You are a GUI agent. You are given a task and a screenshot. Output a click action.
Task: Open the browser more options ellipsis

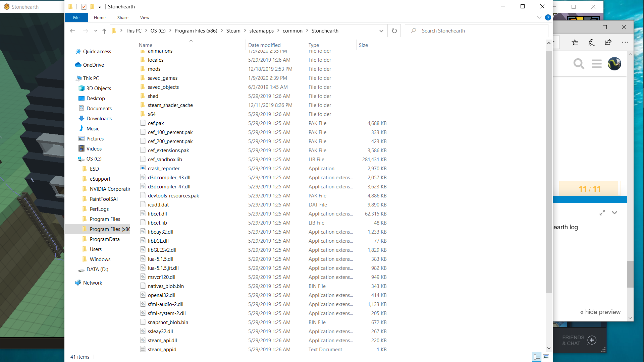coord(625,42)
